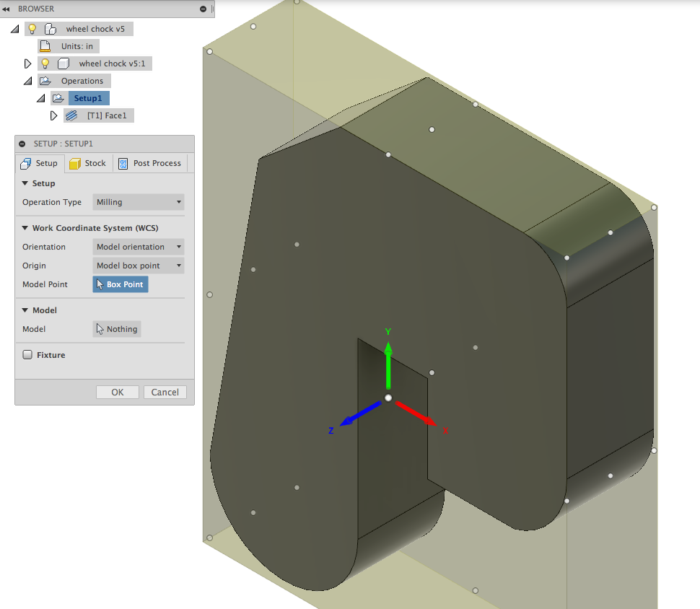
Task: Open the Orientation dropdown
Action: tap(139, 247)
